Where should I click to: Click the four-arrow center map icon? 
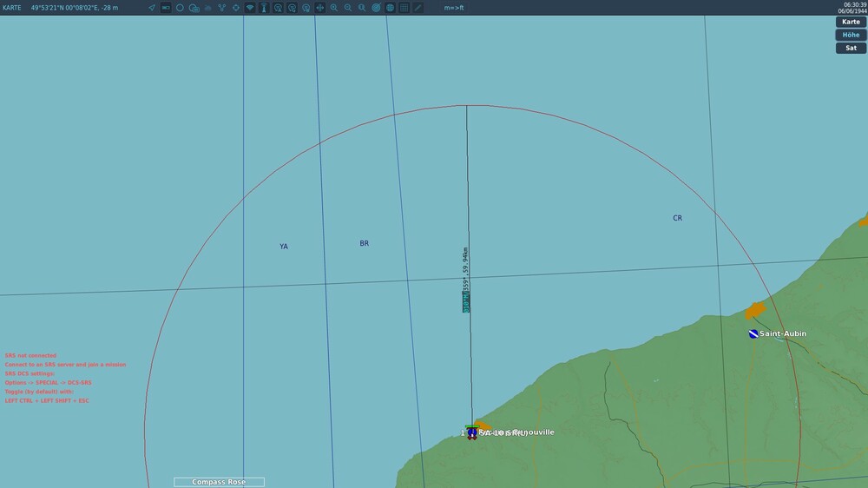320,8
